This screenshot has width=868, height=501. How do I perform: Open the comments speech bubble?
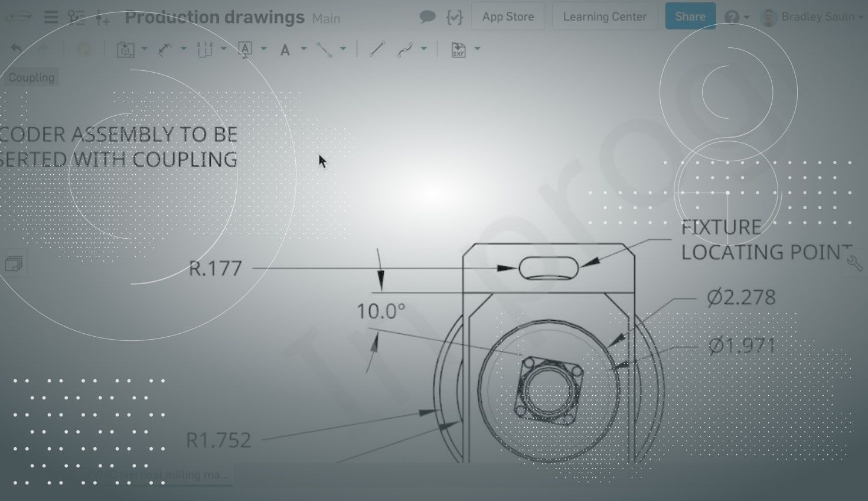click(x=427, y=17)
